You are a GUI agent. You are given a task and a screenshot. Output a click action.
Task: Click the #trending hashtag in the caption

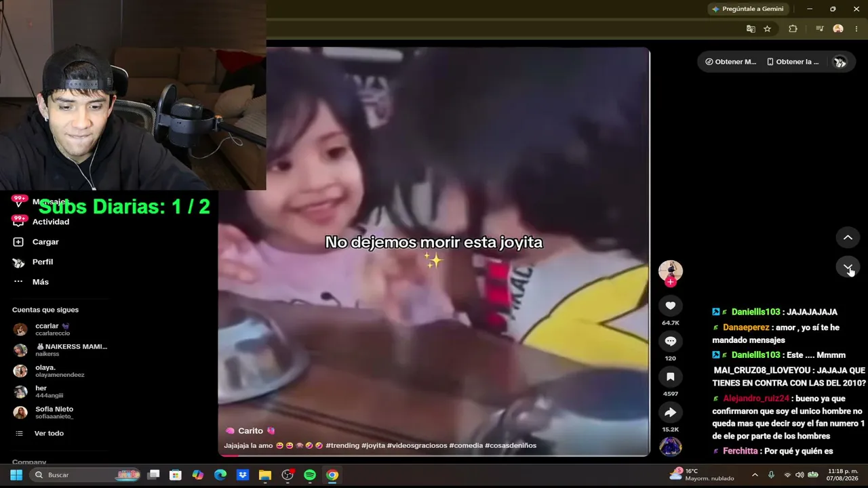coord(342,445)
